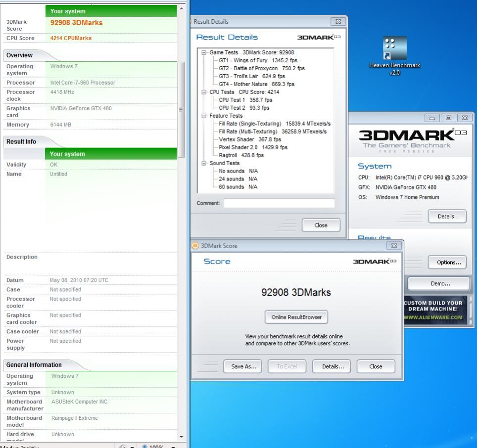477x448 pixels.
Task: Launch the Demo in the 3DMark03 window
Action: pos(439,283)
